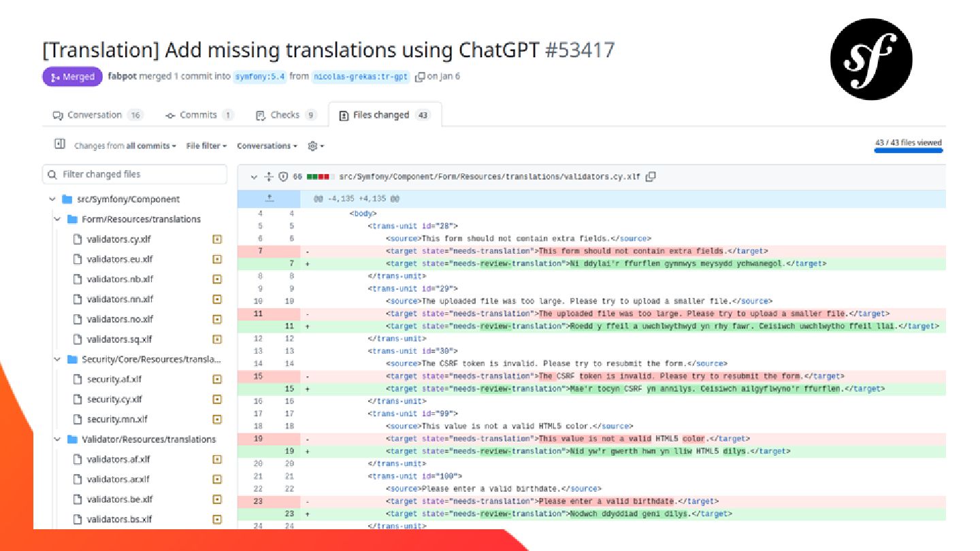Click the Filter changed files field
The image size is (980, 551).
click(135, 174)
